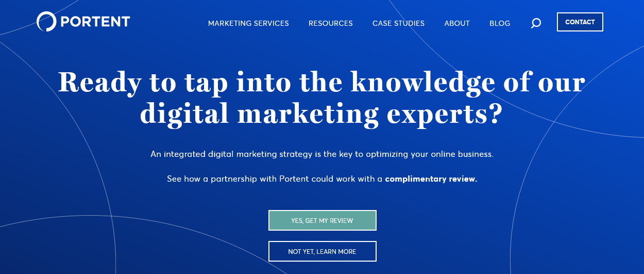
Task: Click the phrase 'optimizing your online business'
Action: point(432,154)
